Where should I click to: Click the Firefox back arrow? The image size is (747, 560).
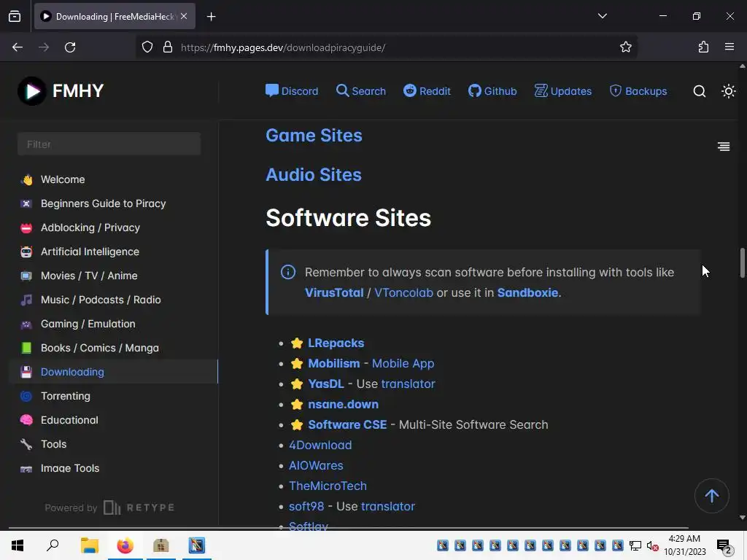(18, 47)
